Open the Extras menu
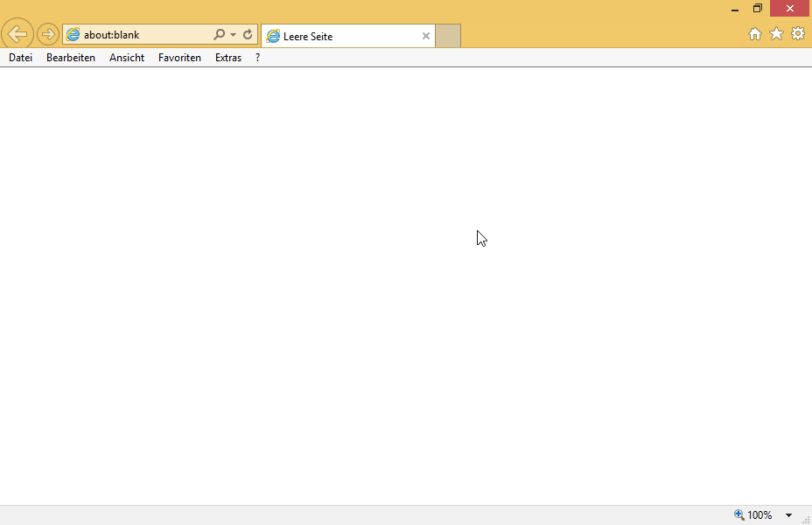The height and width of the screenshot is (525, 812). point(228,58)
